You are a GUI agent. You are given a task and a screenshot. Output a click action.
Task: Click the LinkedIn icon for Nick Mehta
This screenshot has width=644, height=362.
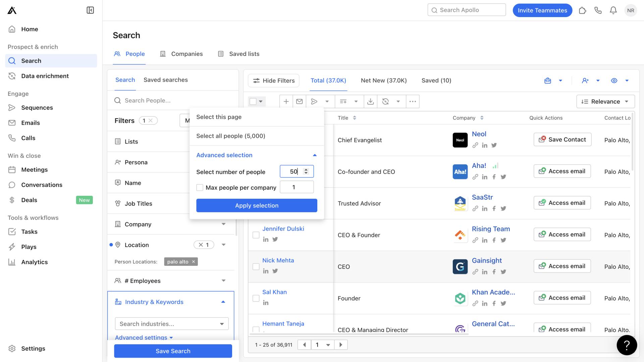click(265, 270)
